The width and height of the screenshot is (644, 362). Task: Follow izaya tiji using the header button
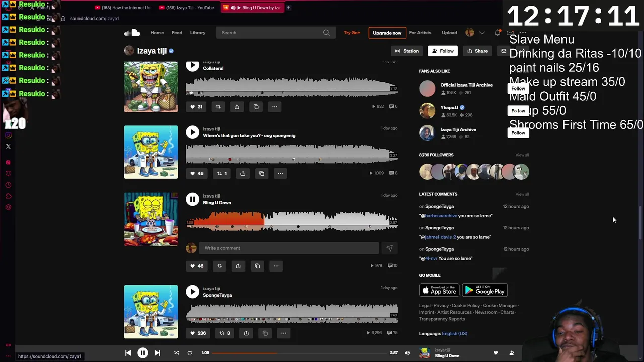443,51
